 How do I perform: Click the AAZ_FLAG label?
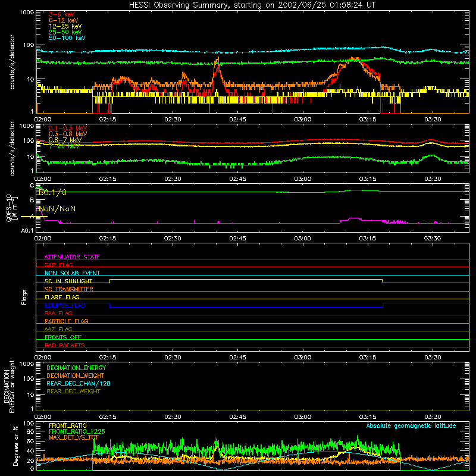click(x=58, y=329)
